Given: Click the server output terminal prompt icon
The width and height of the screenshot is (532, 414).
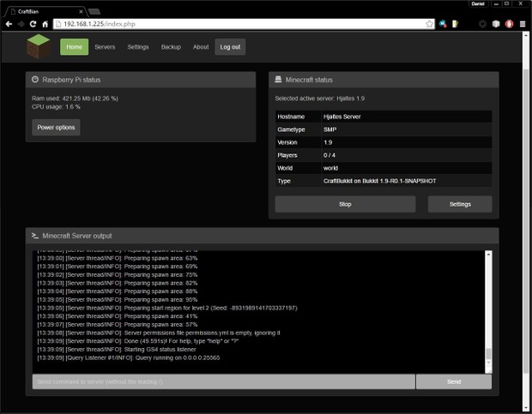Looking at the screenshot, I should (35, 236).
